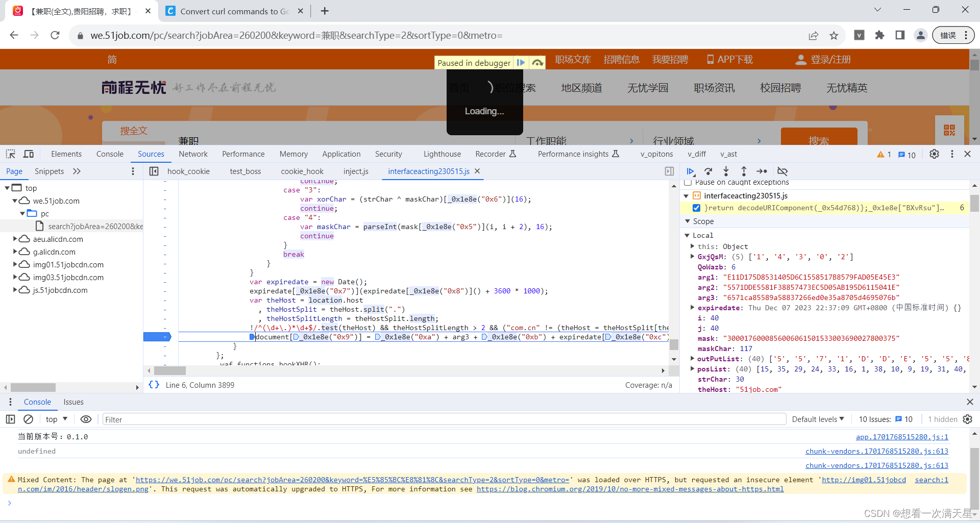Open console settings gear
The height and width of the screenshot is (523, 980).
(967, 419)
